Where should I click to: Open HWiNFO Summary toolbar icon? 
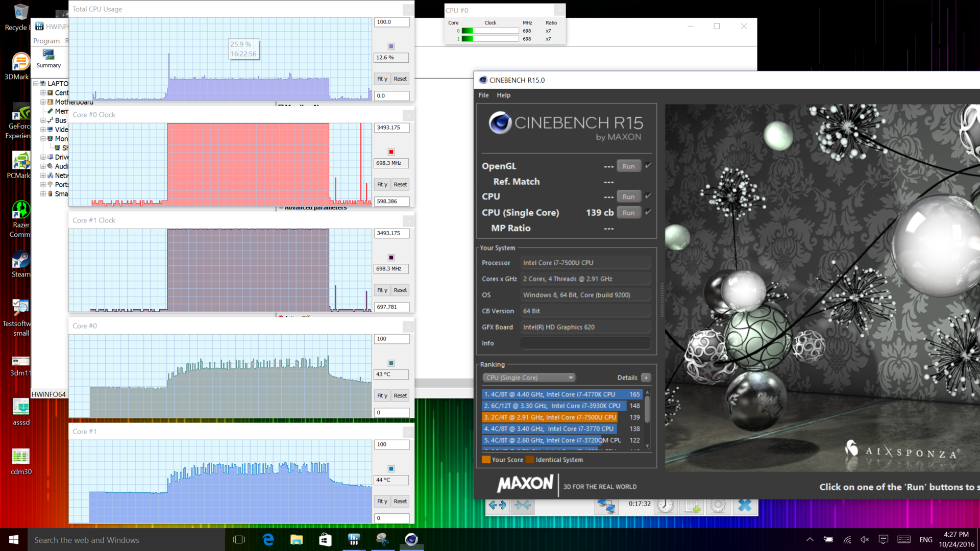48,58
